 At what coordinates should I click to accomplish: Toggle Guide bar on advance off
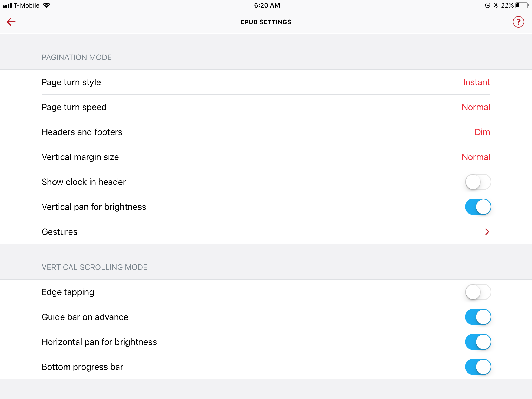click(478, 317)
